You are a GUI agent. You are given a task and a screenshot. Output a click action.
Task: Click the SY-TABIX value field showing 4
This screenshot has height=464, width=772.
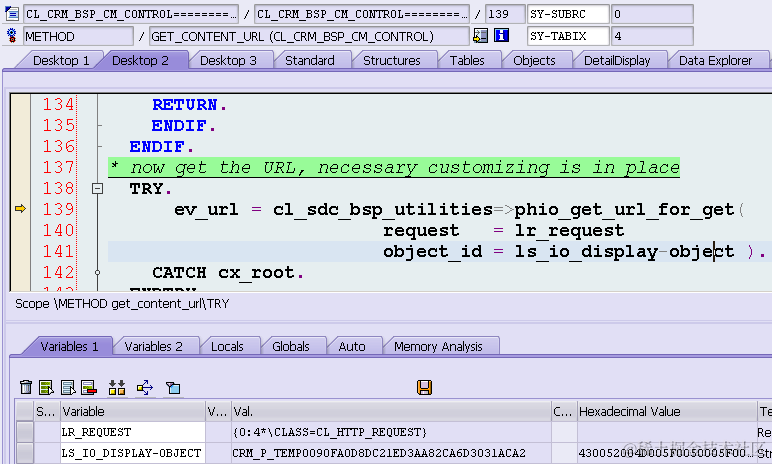point(652,36)
